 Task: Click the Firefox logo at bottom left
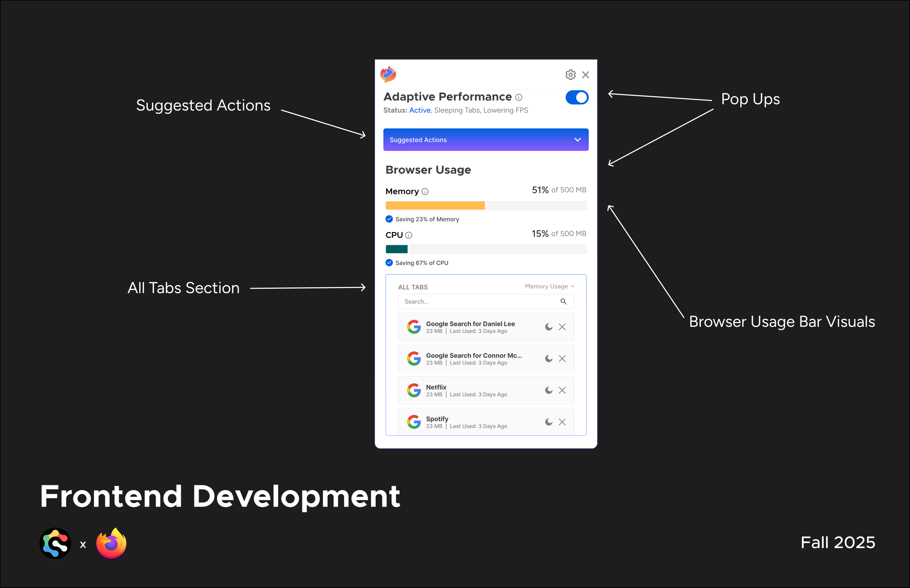tap(111, 543)
